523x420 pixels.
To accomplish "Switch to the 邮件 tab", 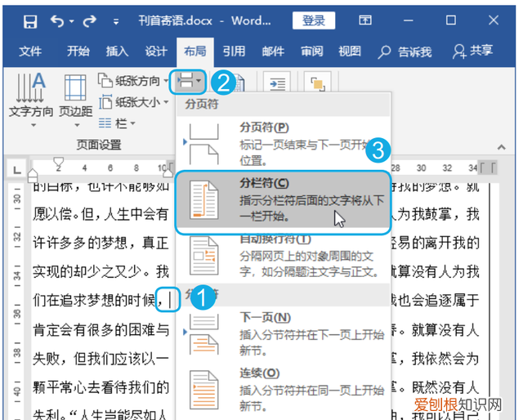I will 273,51.
